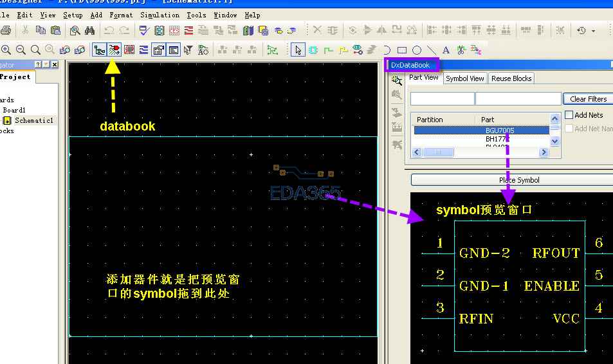Open the Edit menu
This screenshot has height=364, width=613.
pos(24,15)
